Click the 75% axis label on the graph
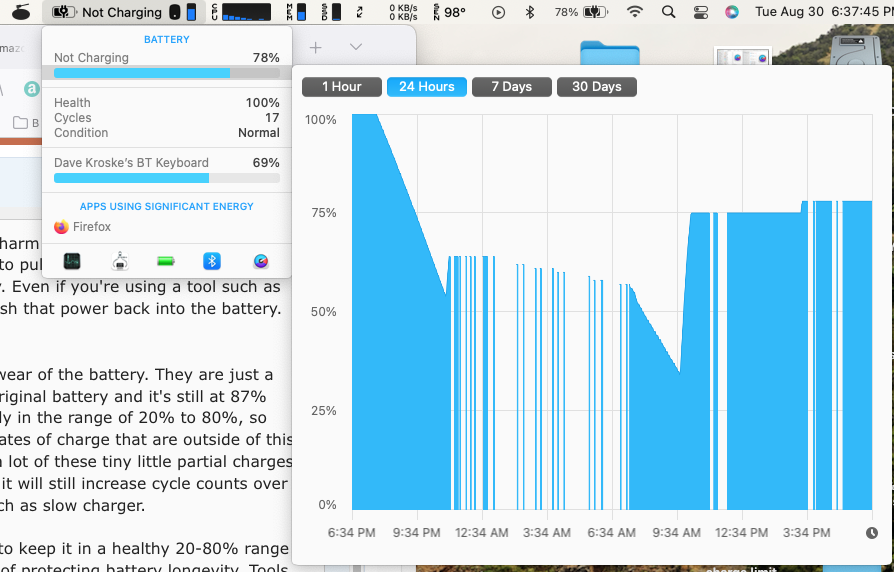Screen dimensions: 894x572 323,213
